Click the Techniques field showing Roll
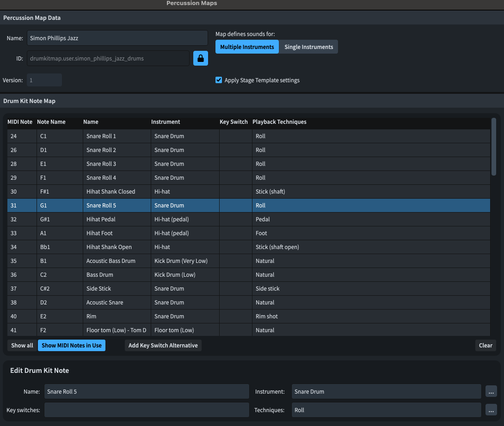The width and height of the screenshot is (504, 426). pos(387,410)
